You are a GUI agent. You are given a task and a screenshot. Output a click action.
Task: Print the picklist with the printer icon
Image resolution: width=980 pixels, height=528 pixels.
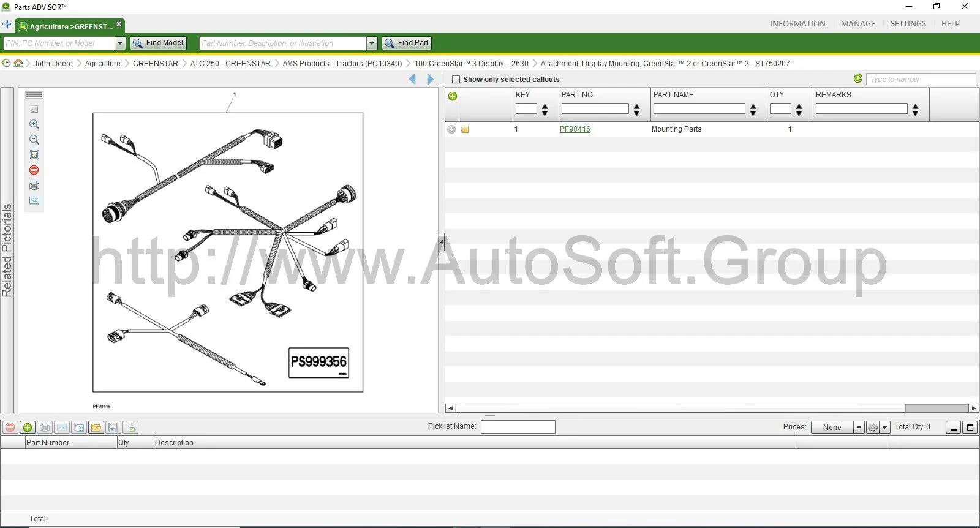[x=45, y=428]
